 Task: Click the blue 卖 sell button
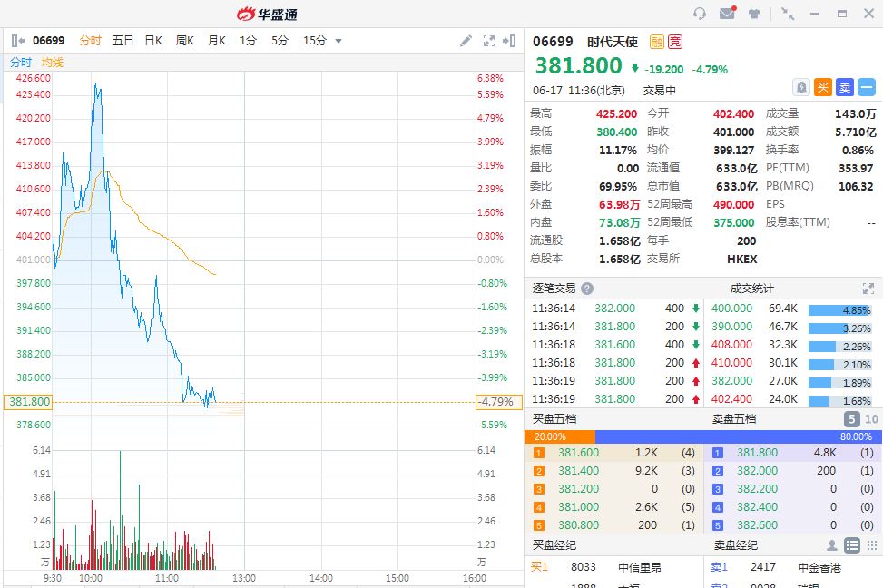coord(844,87)
